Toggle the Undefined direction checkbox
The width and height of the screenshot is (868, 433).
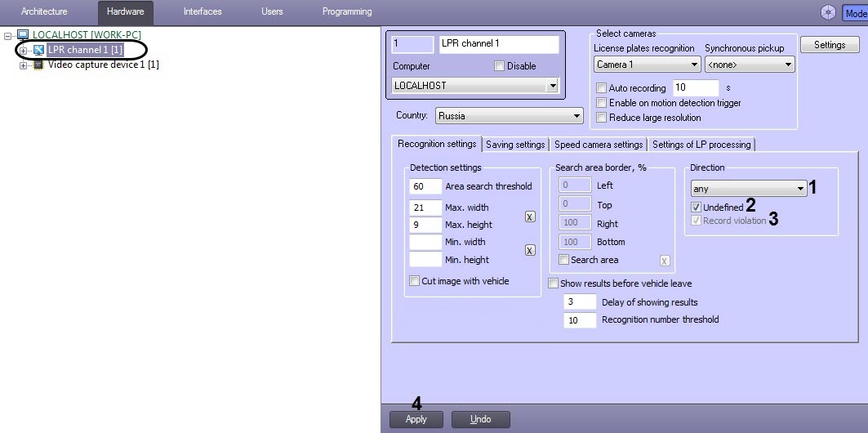(697, 208)
